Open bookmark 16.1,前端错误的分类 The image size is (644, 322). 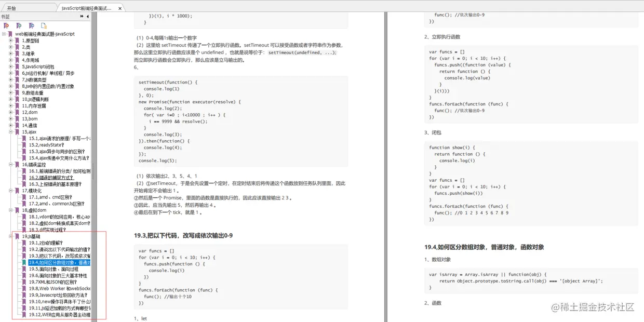click(x=59, y=171)
